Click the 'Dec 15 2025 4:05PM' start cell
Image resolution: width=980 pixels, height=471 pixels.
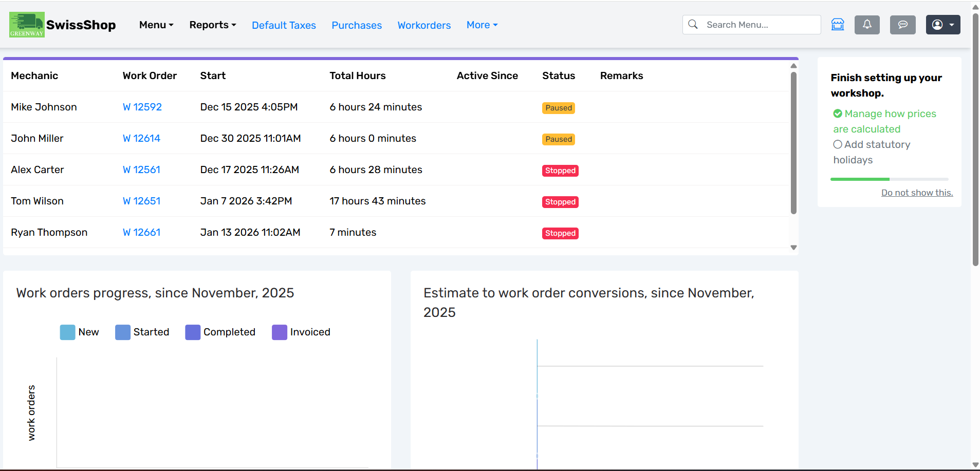click(249, 107)
